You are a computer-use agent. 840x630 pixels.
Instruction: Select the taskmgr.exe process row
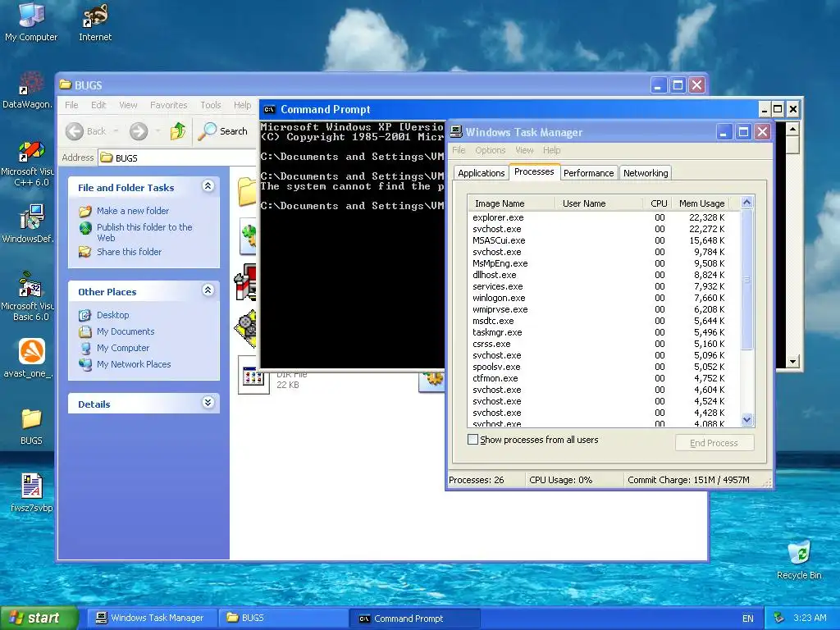604,332
